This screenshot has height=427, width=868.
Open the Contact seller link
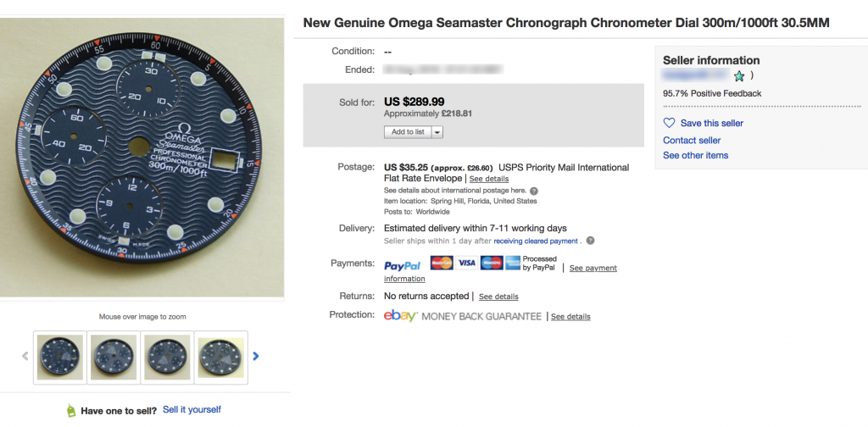pyautogui.click(x=692, y=141)
